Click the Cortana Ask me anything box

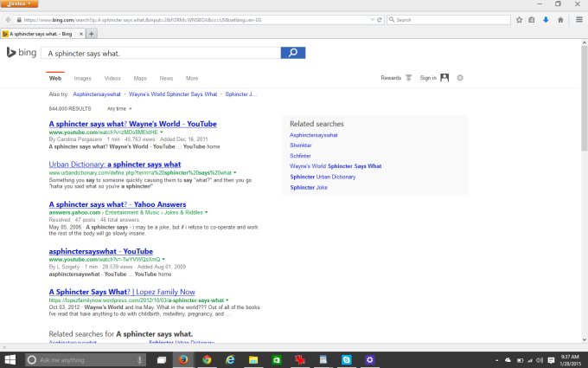(x=86, y=359)
